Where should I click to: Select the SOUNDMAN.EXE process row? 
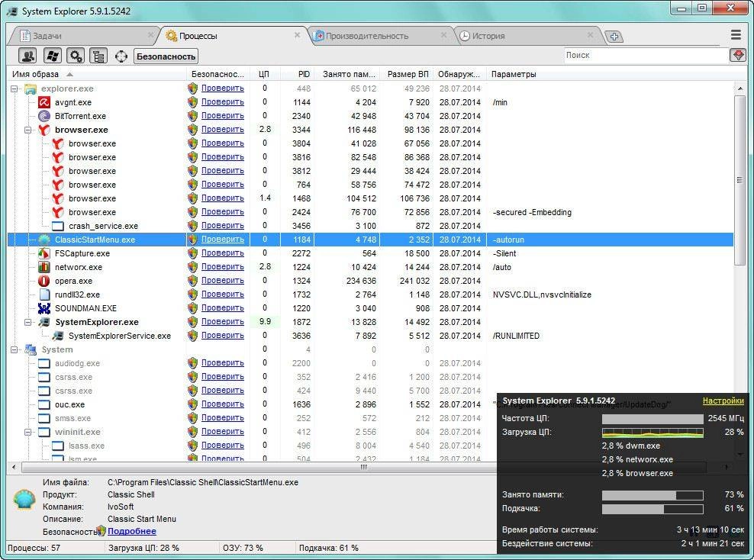pyautogui.click(x=370, y=308)
